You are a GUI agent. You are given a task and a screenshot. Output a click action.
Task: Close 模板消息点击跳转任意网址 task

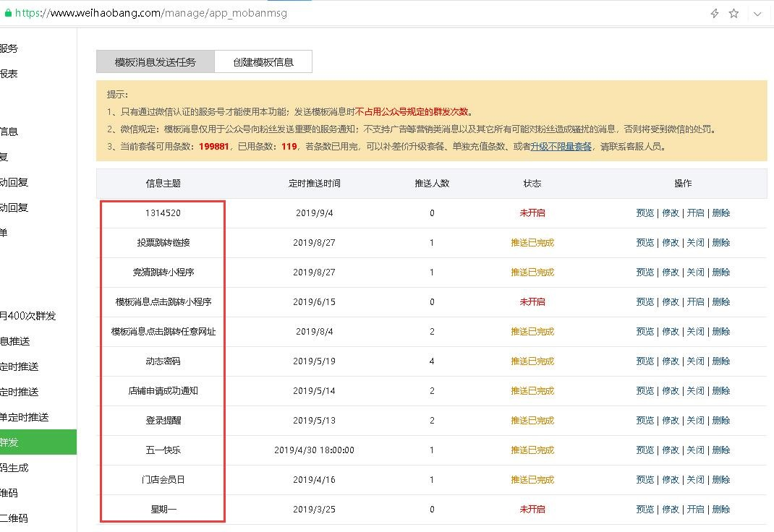coord(695,331)
